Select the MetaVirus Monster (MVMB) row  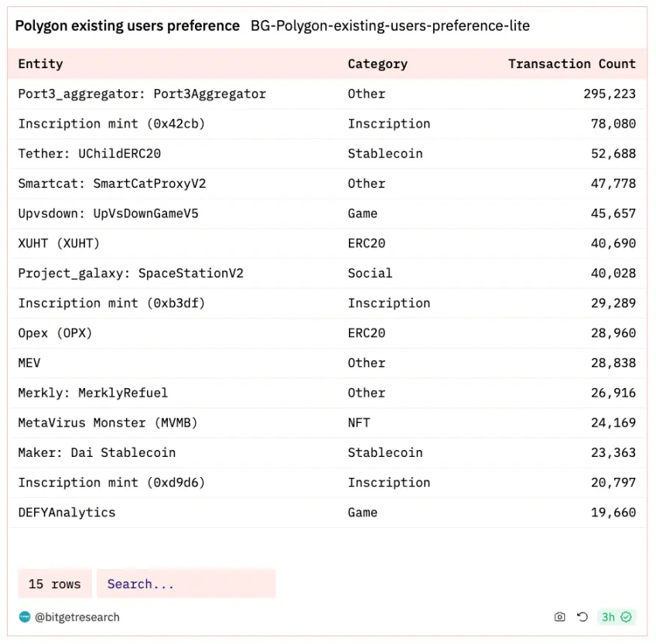[108, 423]
